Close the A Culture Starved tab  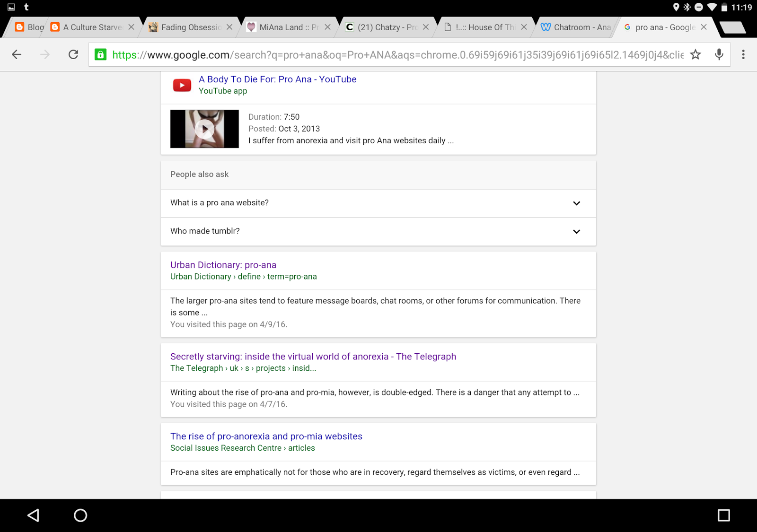coord(131,27)
